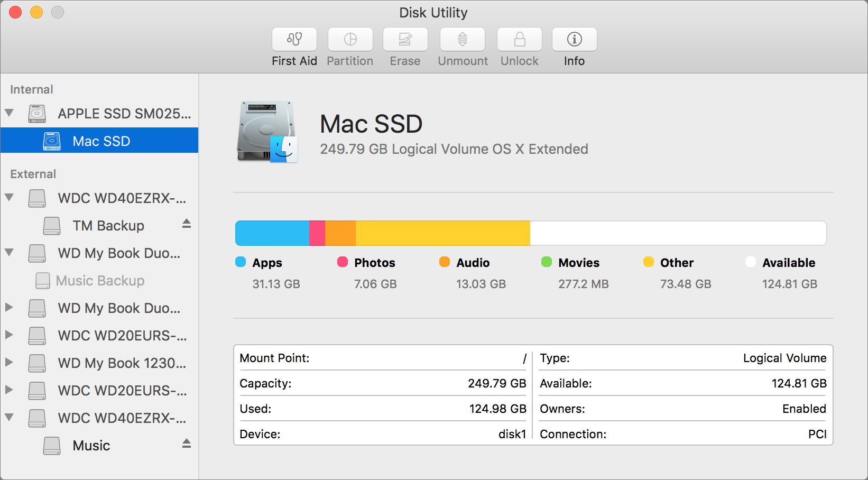
Task: Select the Music volume in sidebar
Action: [91, 446]
